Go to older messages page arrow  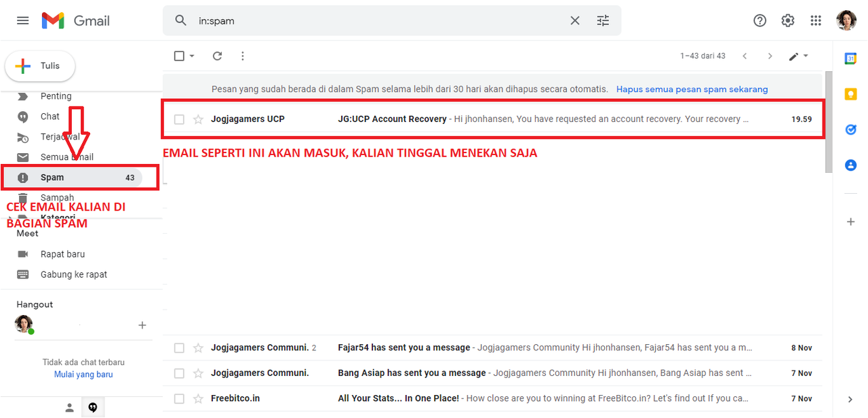[x=770, y=56]
